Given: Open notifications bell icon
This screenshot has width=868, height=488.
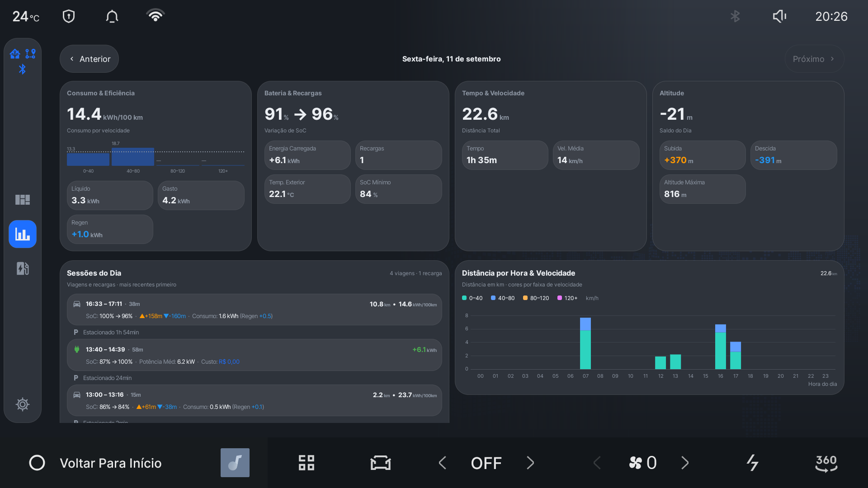Looking at the screenshot, I should click(x=112, y=16).
